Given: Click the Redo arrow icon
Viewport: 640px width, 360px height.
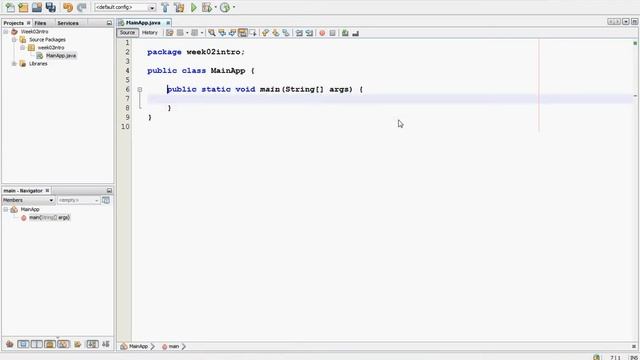Looking at the screenshot, I should coord(82,7).
